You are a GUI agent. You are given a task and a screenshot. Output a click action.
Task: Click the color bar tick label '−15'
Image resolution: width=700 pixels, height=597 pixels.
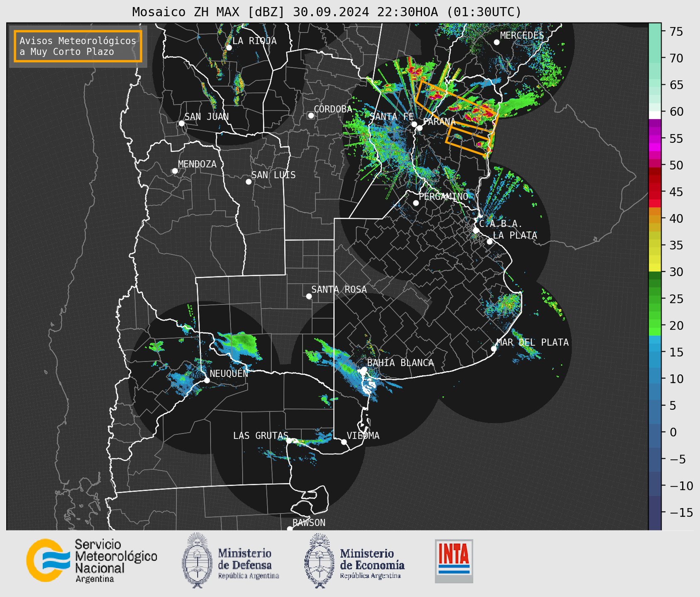click(x=680, y=513)
